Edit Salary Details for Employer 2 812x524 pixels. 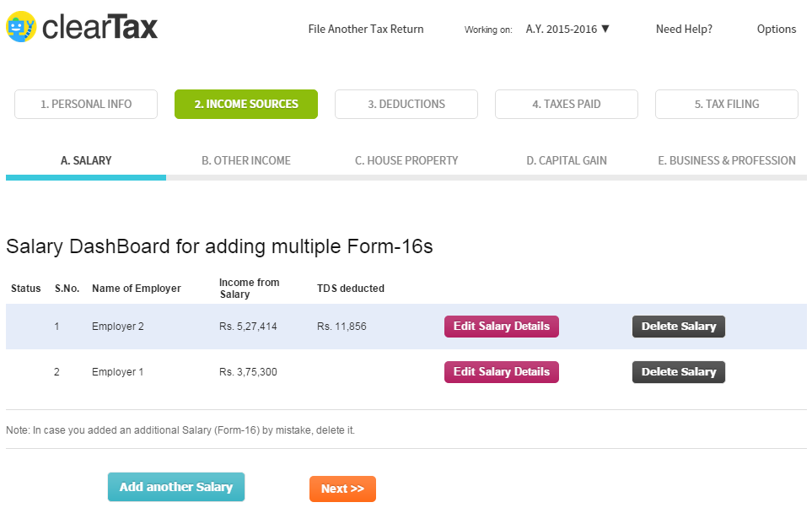(x=502, y=327)
